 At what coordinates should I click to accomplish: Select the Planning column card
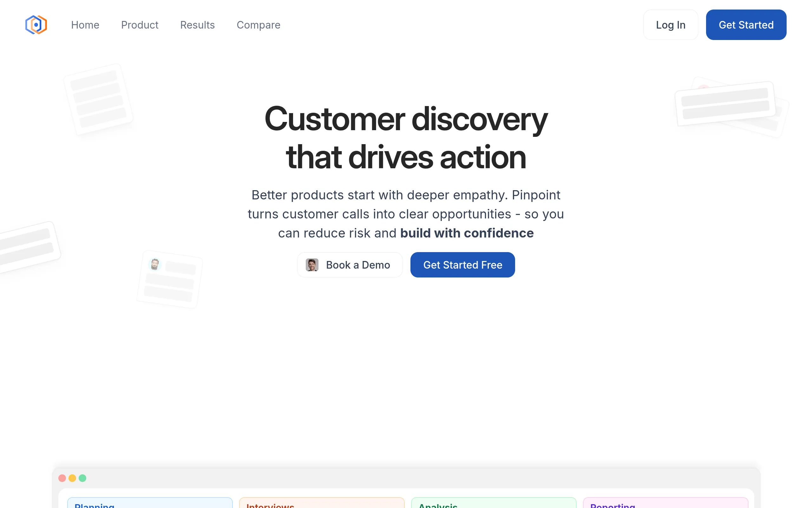(x=150, y=503)
